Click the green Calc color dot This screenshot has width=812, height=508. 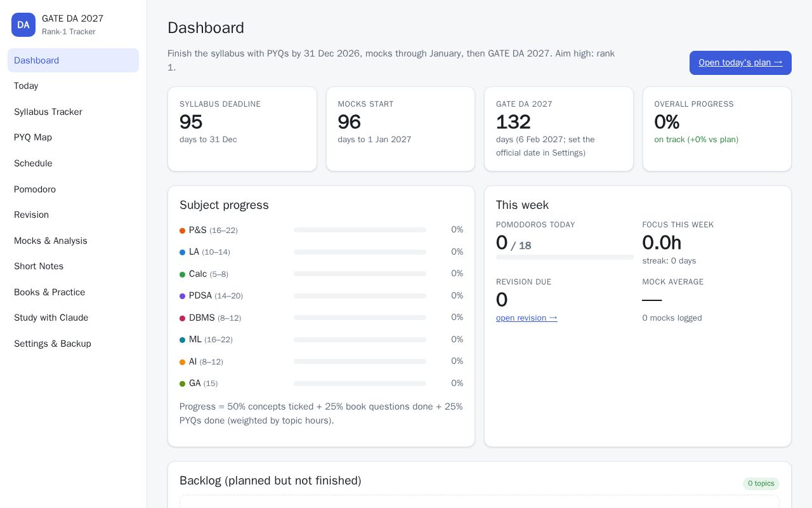182,274
